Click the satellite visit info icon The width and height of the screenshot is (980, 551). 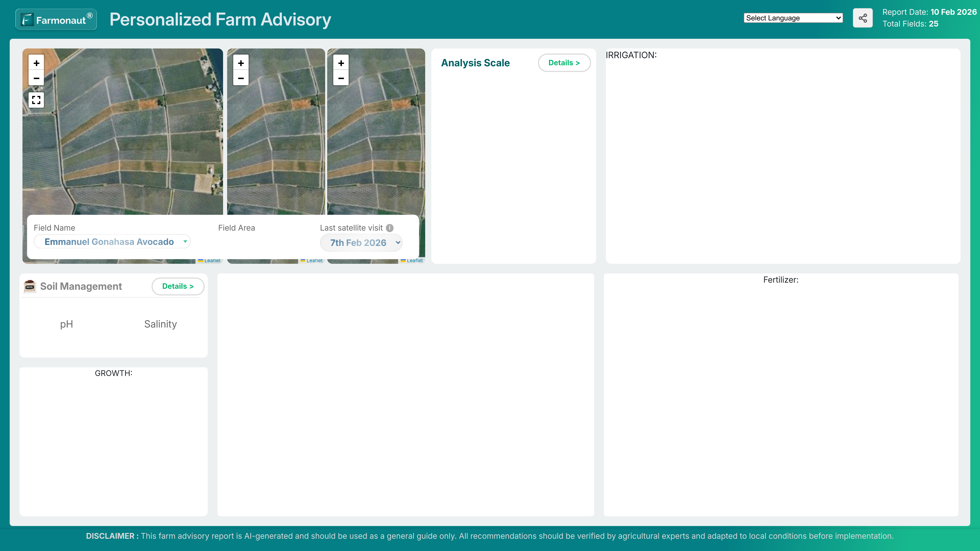tap(390, 228)
